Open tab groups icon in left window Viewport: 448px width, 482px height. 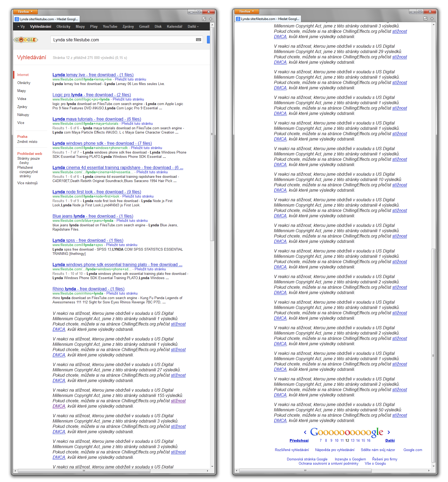click(x=204, y=19)
